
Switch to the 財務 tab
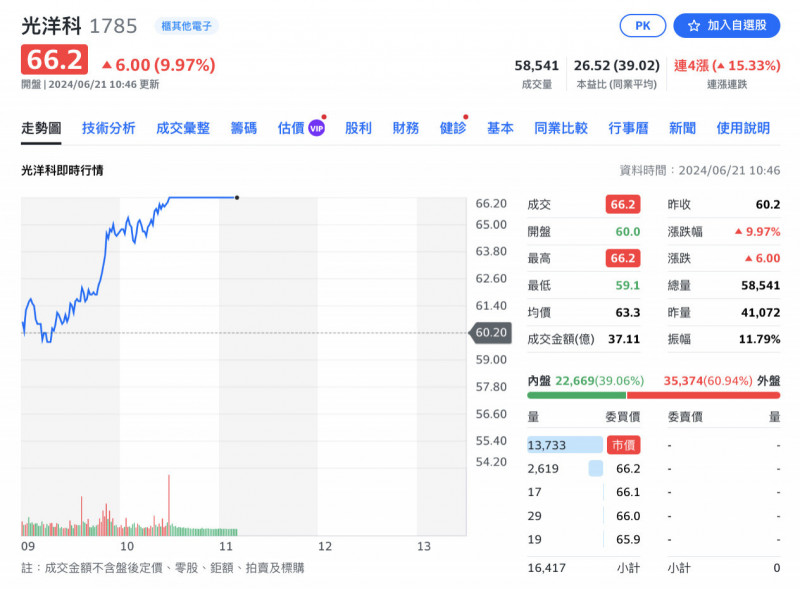tap(406, 128)
